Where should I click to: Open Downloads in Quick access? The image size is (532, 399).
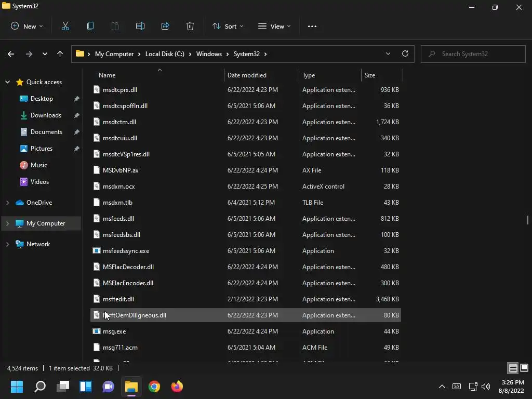[46, 115]
